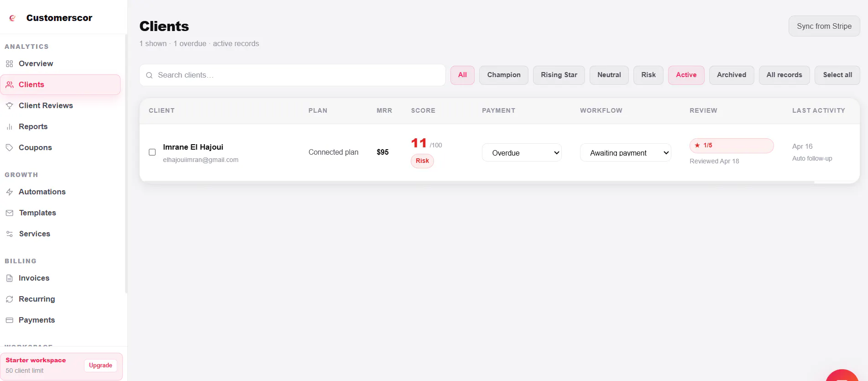Click the score value 11

point(419,143)
